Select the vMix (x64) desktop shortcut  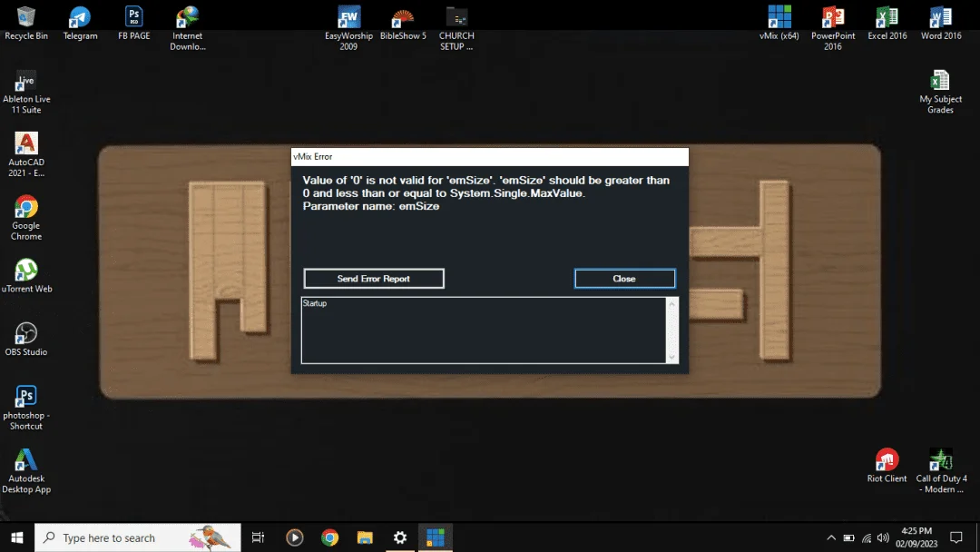click(x=779, y=23)
